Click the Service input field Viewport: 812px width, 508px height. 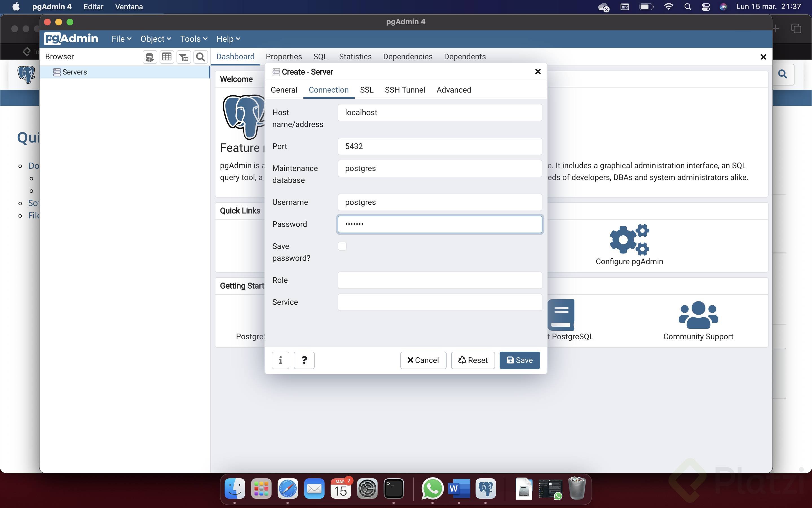pyautogui.click(x=440, y=302)
